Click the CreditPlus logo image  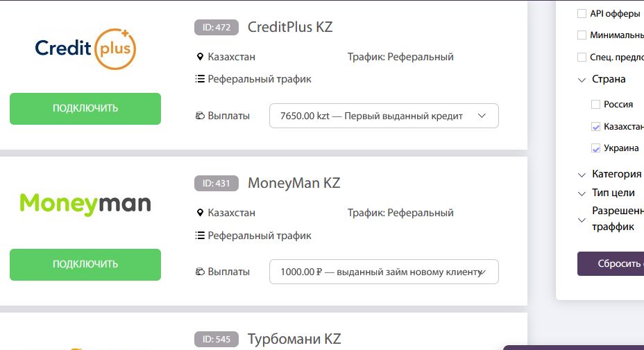pos(85,49)
